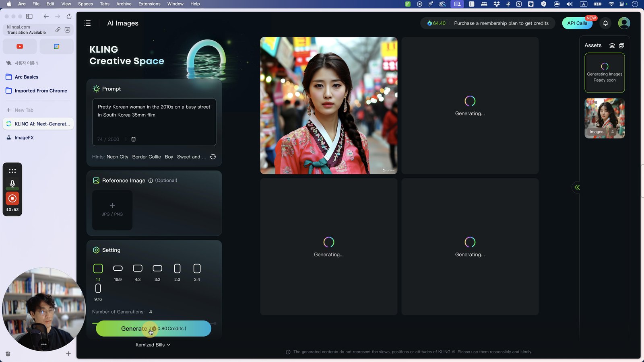Select the 1:1 aspect ratio
Viewport: 644px width, 362px height.
click(x=98, y=272)
